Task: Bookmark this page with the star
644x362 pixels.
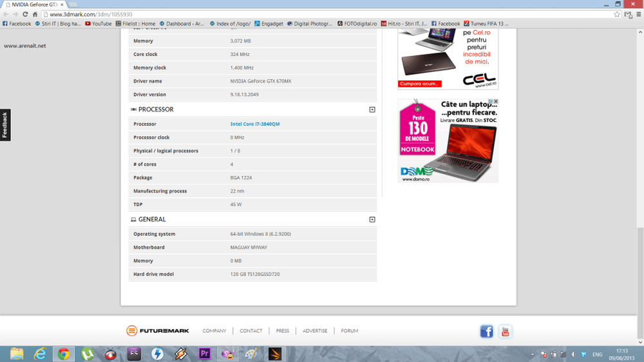Action: pos(617,14)
